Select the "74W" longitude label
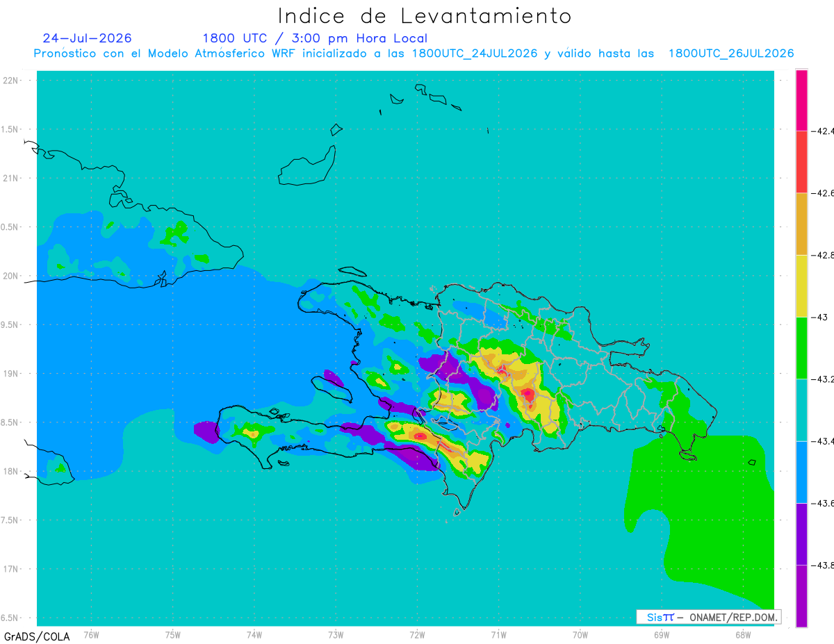 254,634
